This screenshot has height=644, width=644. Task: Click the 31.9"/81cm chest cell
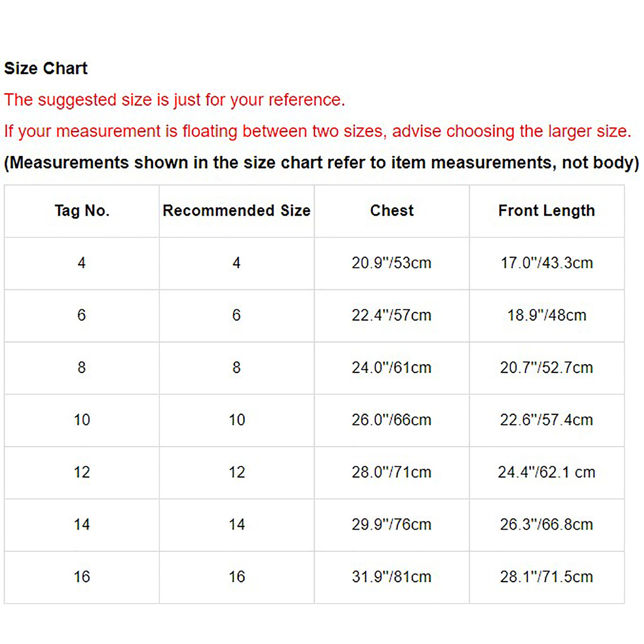[x=391, y=577]
